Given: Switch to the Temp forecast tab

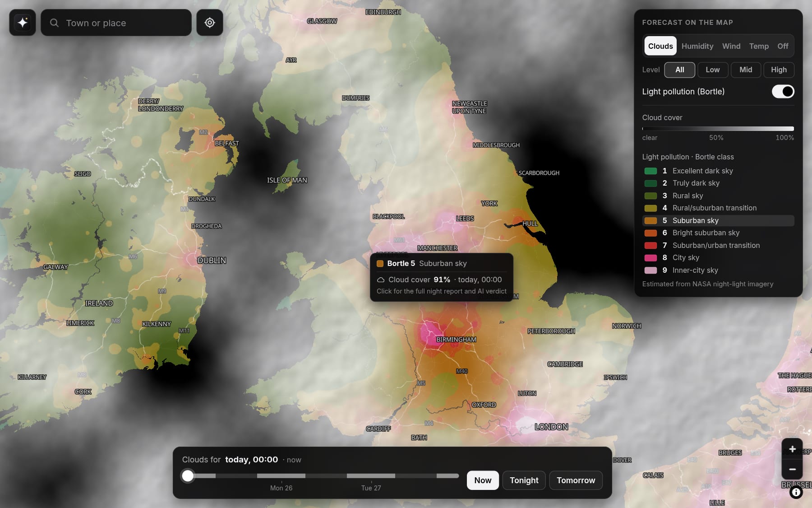Looking at the screenshot, I should coord(759,46).
